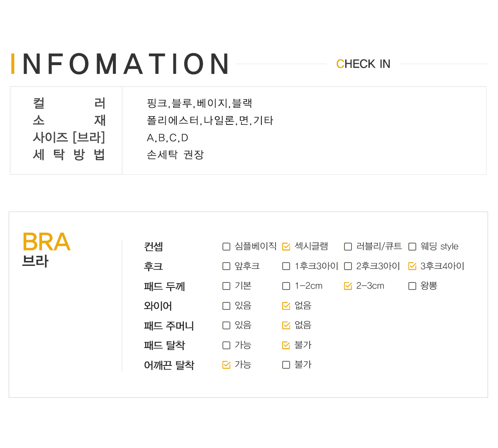The height and width of the screenshot is (448, 498).
Task: Check 있음 in the 패드 주머니 row
Action: point(226,326)
